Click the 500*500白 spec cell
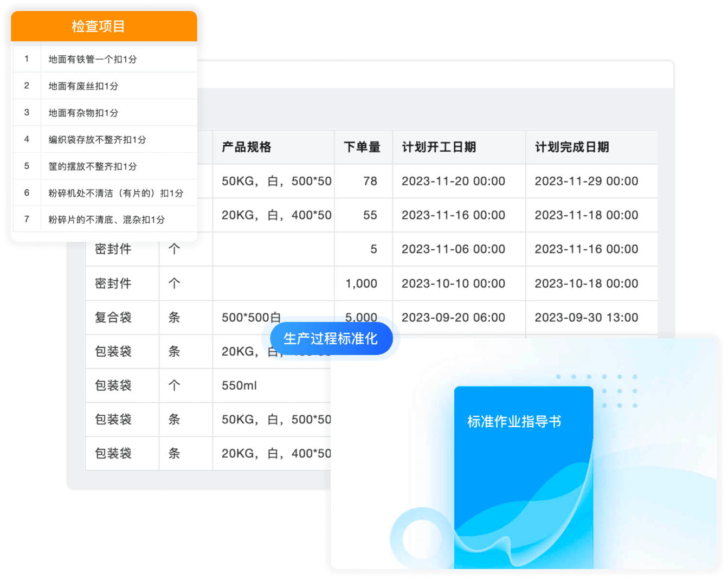Screen dimensions: 728x580 click(251, 318)
